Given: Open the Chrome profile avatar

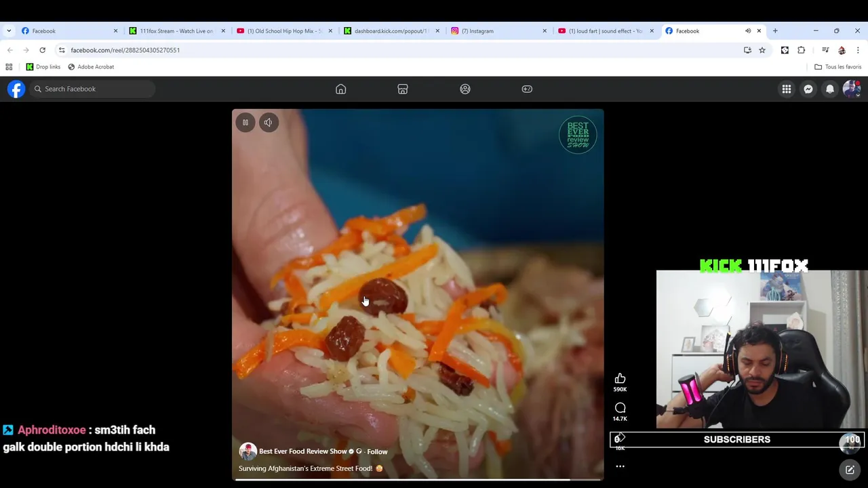Looking at the screenshot, I should [842, 50].
